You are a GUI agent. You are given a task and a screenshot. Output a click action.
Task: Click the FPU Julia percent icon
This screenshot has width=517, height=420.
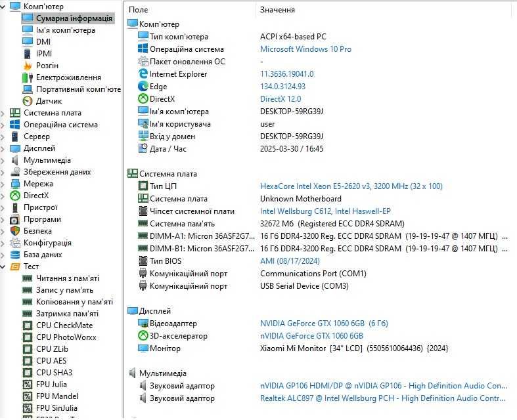tap(28, 385)
